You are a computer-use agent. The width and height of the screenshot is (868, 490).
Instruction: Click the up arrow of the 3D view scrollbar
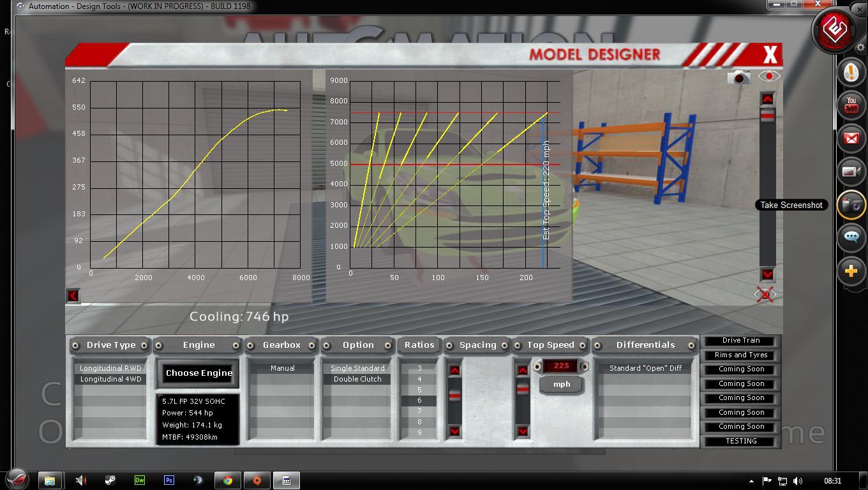767,99
